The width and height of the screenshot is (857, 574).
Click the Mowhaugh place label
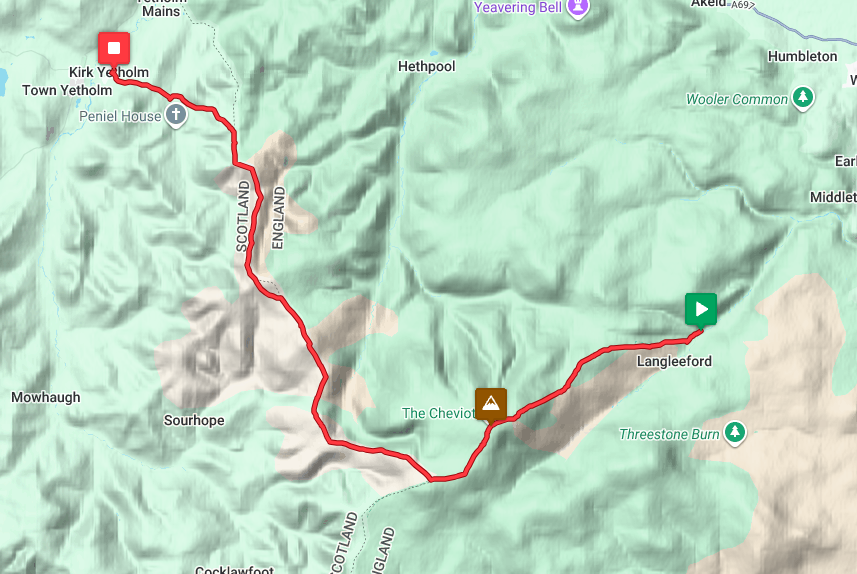coord(46,397)
